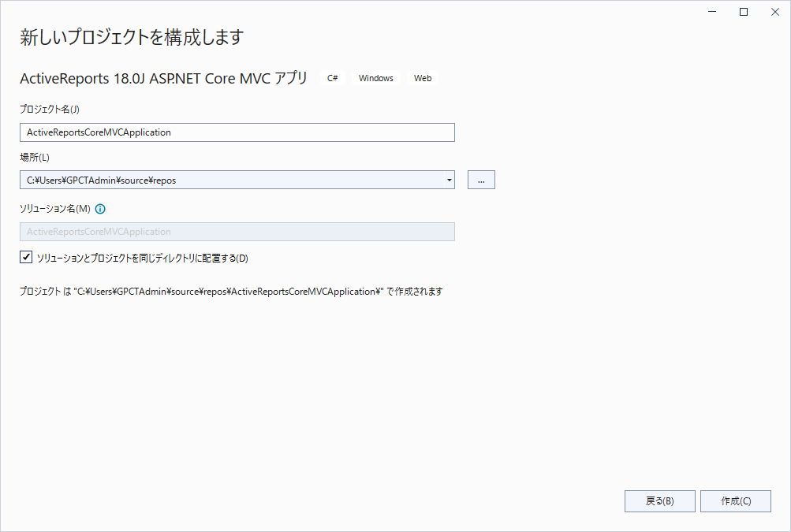Click the 戻る(B) back button
The width and height of the screenshot is (791, 532).
(x=660, y=501)
